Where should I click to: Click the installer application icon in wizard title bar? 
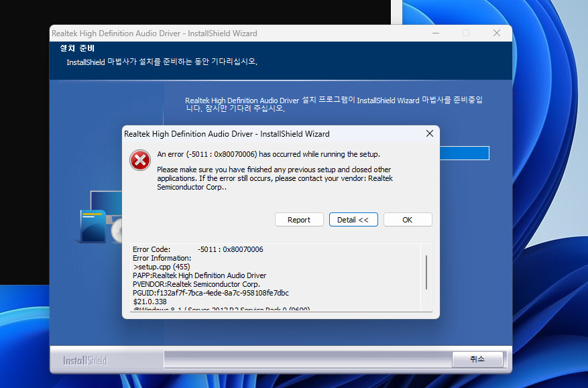tap(57, 33)
